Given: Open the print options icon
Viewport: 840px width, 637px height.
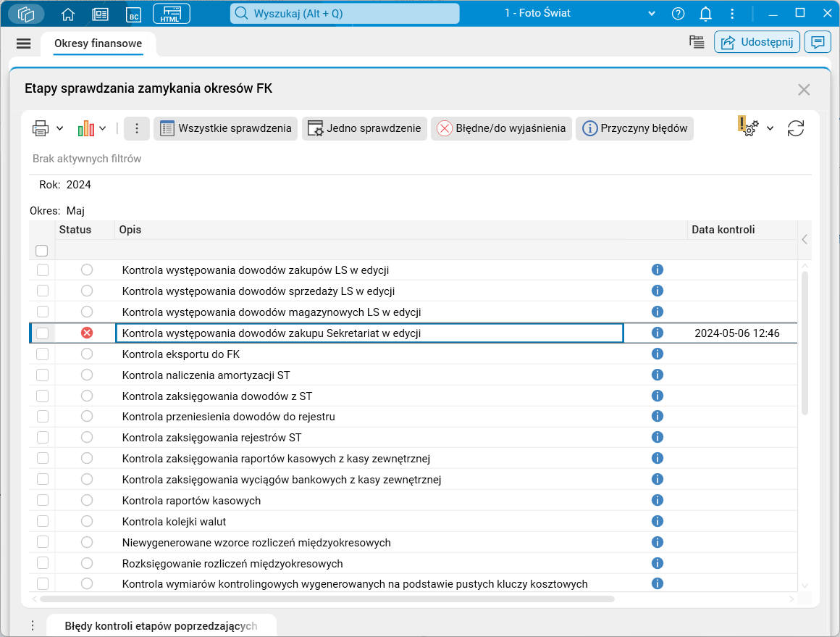Looking at the screenshot, I should [40, 128].
